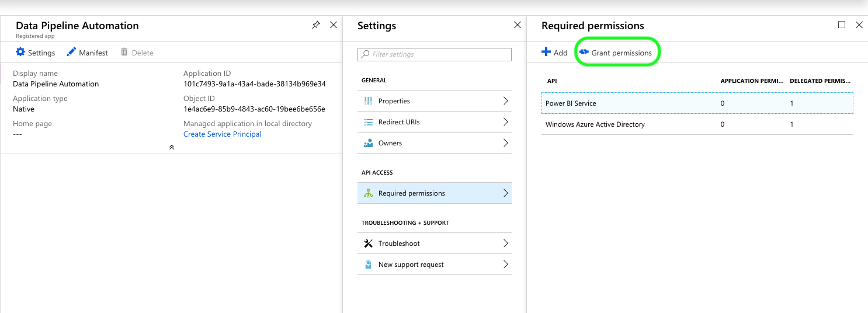Open New support request item
868x313 pixels.
[x=435, y=265]
